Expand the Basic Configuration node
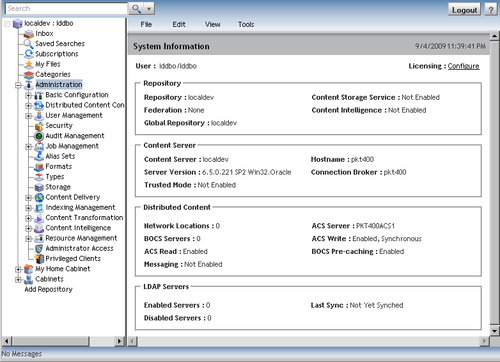 pos(28,96)
